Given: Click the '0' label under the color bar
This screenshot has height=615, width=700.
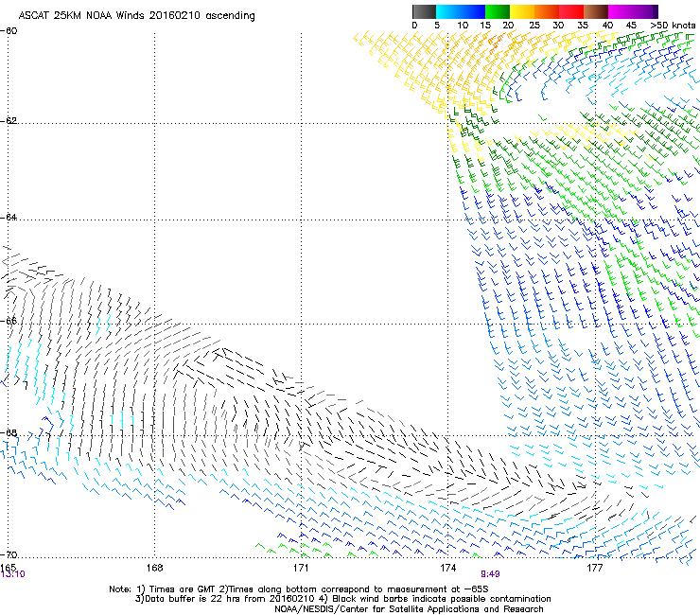Looking at the screenshot, I should pos(414,26).
